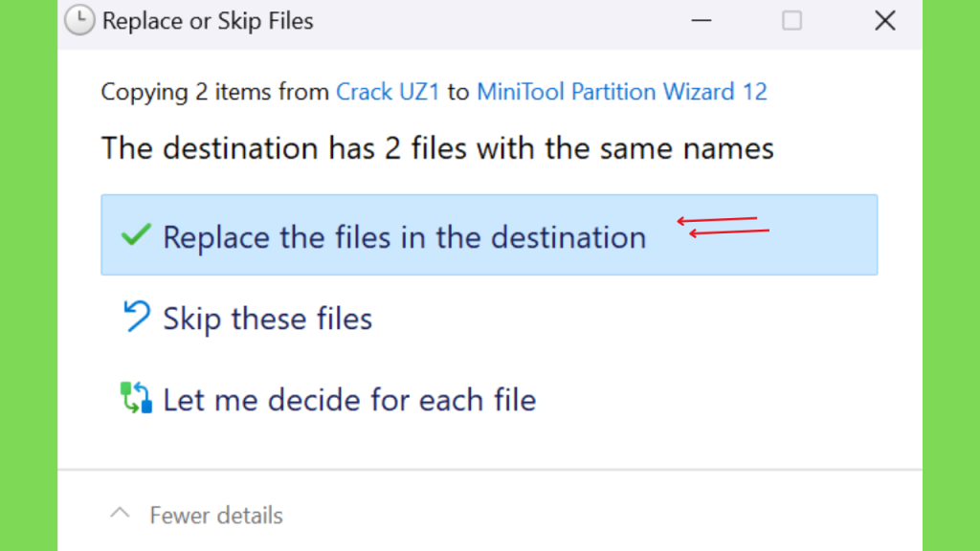Open the Crack UZ1 source folder link
This screenshot has width=980, height=551.
(x=389, y=92)
